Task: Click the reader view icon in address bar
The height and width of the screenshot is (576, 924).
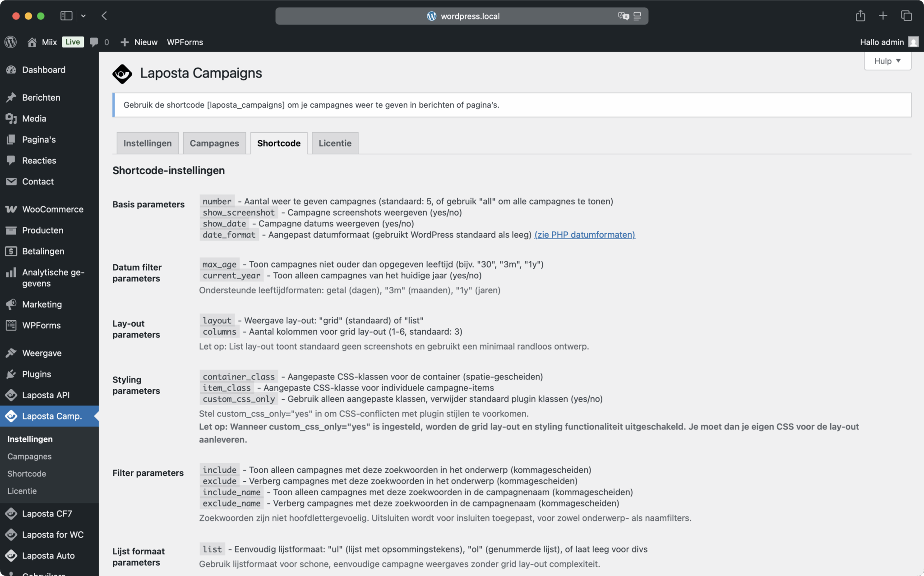Action: tap(637, 16)
